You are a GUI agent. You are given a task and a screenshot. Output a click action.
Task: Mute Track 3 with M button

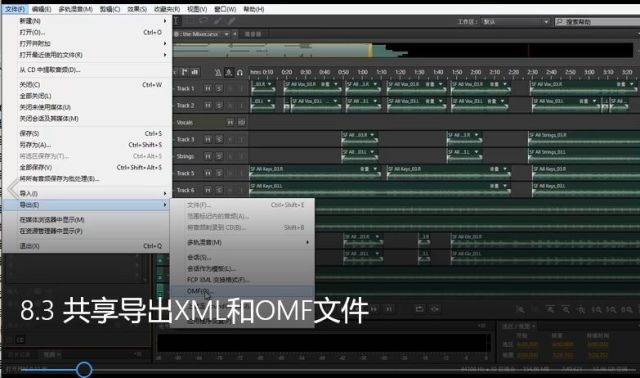pos(208,139)
